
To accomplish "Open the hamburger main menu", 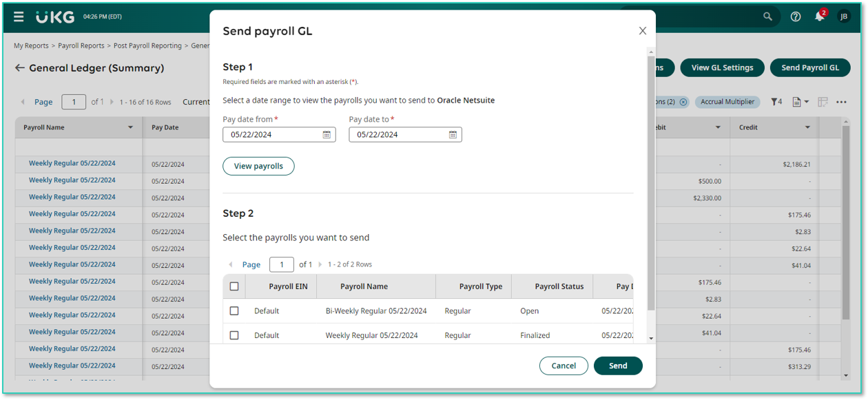I will pyautogui.click(x=19, y=17).
